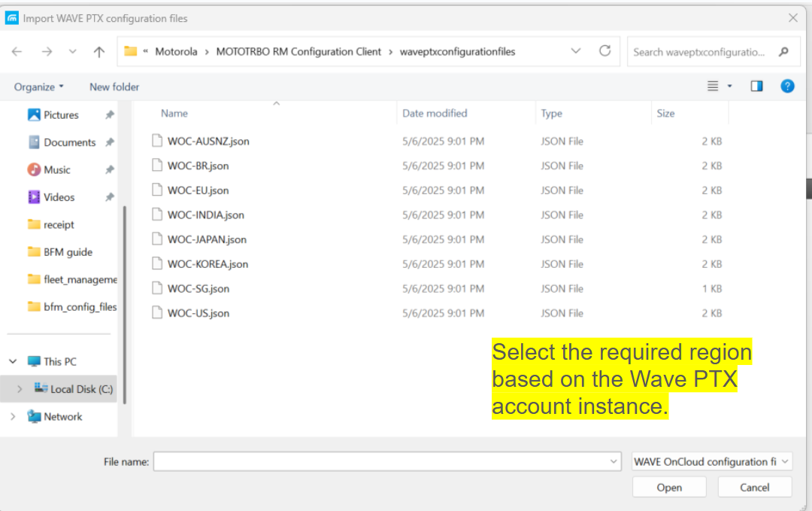This screenshot has height=511, width=812.
Task: Click the search magnifier icon
Action: [x=783, y=51]
